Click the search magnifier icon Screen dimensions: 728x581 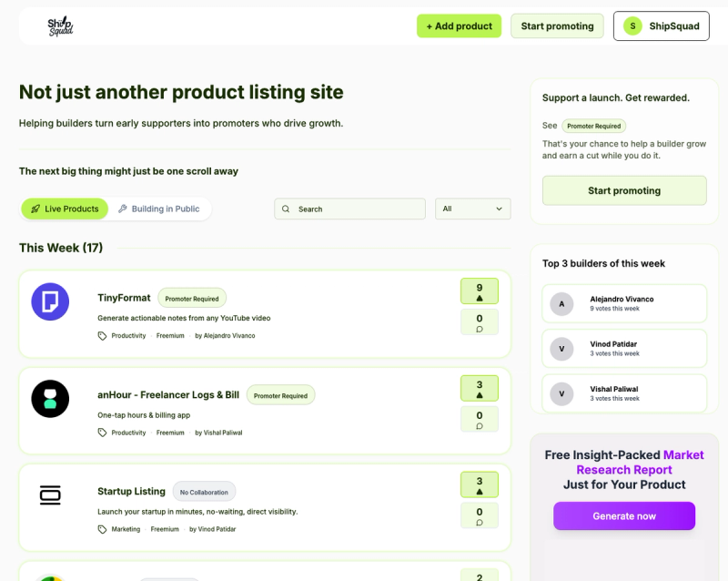[x=286, y=209]
